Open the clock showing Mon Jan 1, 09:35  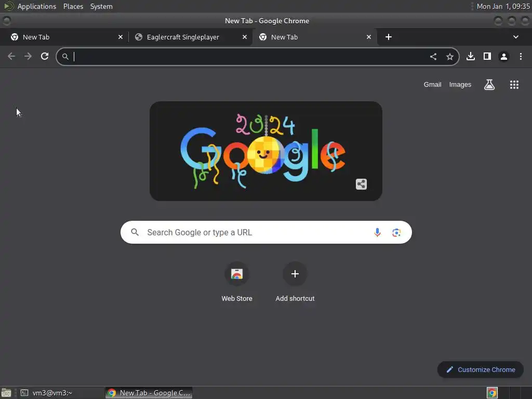click(x=503, y=6)
